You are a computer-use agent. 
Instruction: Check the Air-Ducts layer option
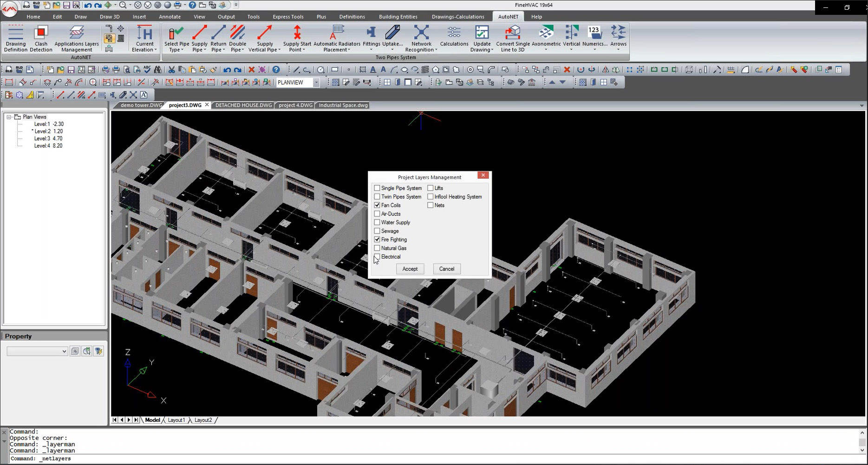(377, 214)
